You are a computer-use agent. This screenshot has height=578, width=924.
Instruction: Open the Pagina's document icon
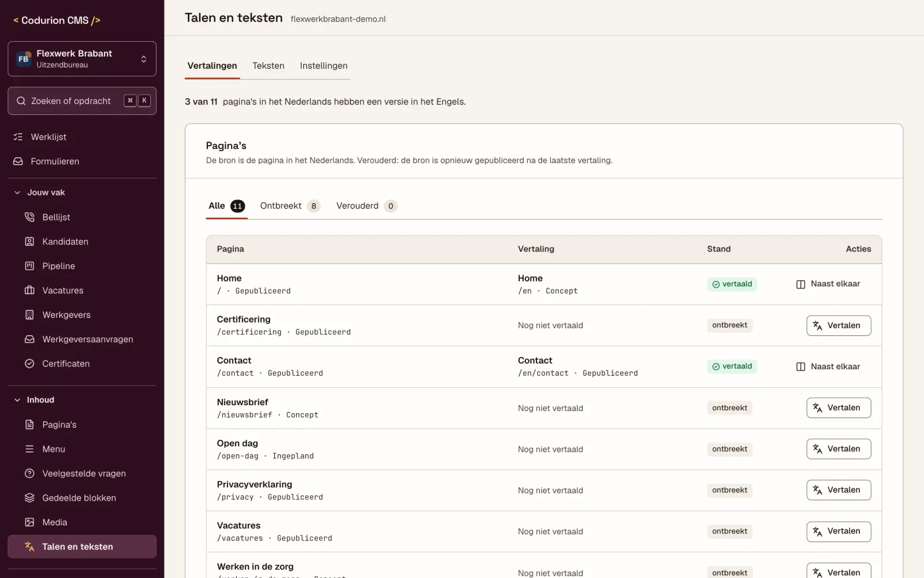click(x=29, y=425)
